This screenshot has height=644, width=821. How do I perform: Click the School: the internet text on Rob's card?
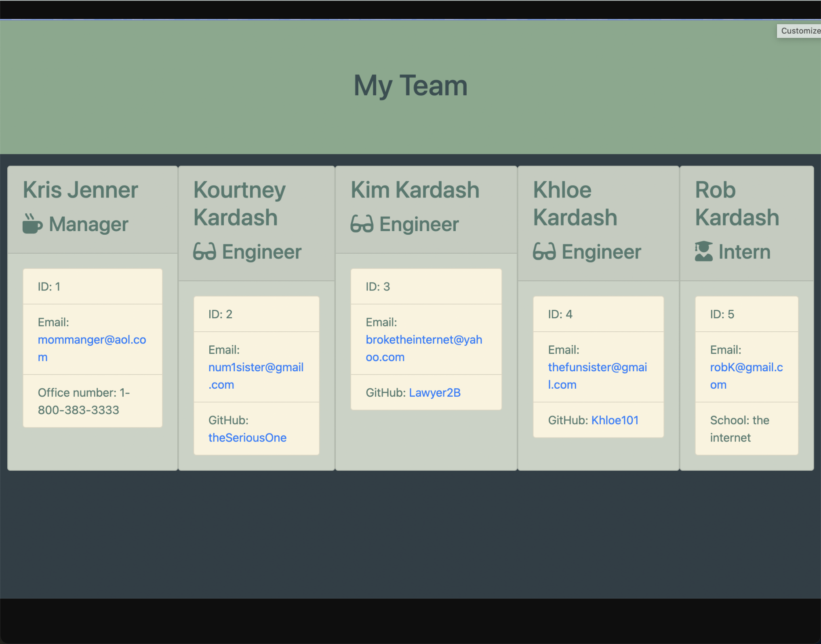click(739, 429)
